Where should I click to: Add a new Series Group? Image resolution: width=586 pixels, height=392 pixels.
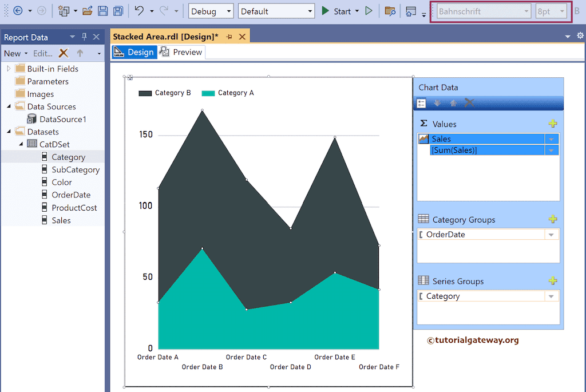[x=552, y=281]
